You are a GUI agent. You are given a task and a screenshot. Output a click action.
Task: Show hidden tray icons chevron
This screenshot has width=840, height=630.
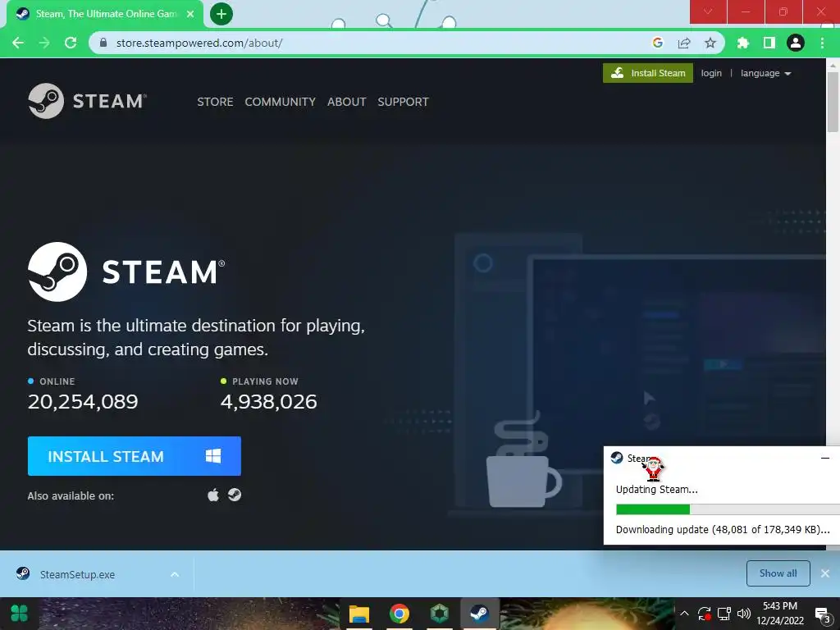(x=684, y=614)
